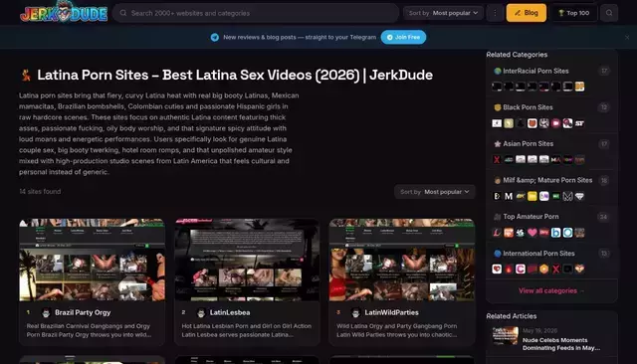Click the 'May 19, 2026' article date
The height and width of the screenshot is (364, 637).
click(x=539, y=331)
